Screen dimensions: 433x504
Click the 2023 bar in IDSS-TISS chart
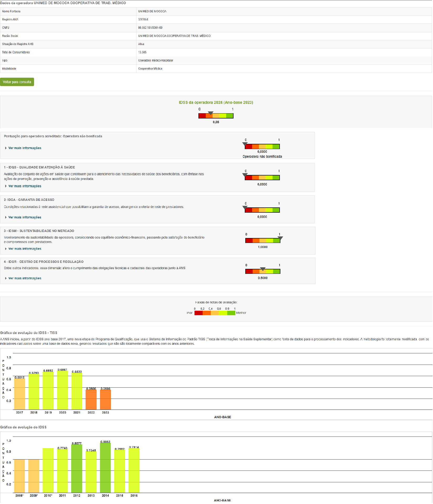tap(106, 400)
